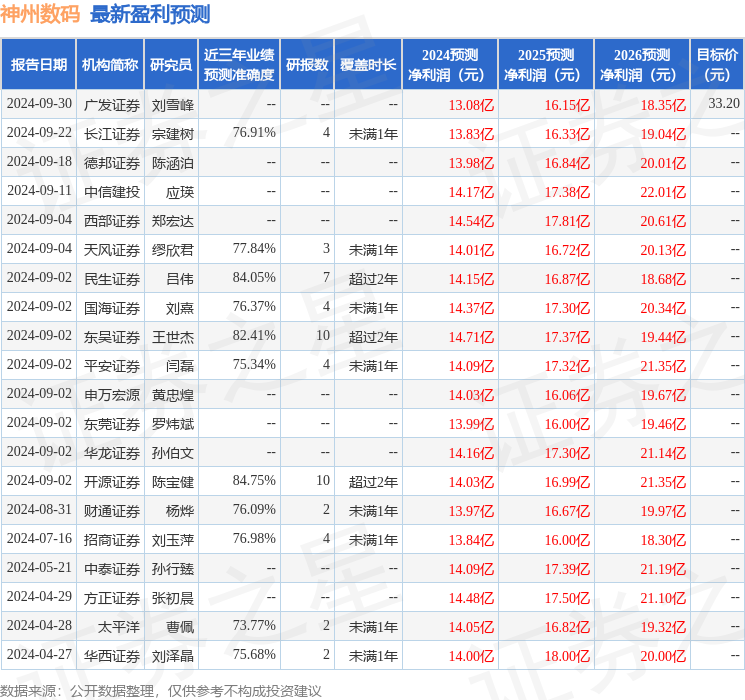Click the date 2024-09-30 cell
The image size is (745, 700).
click(39, 104)
